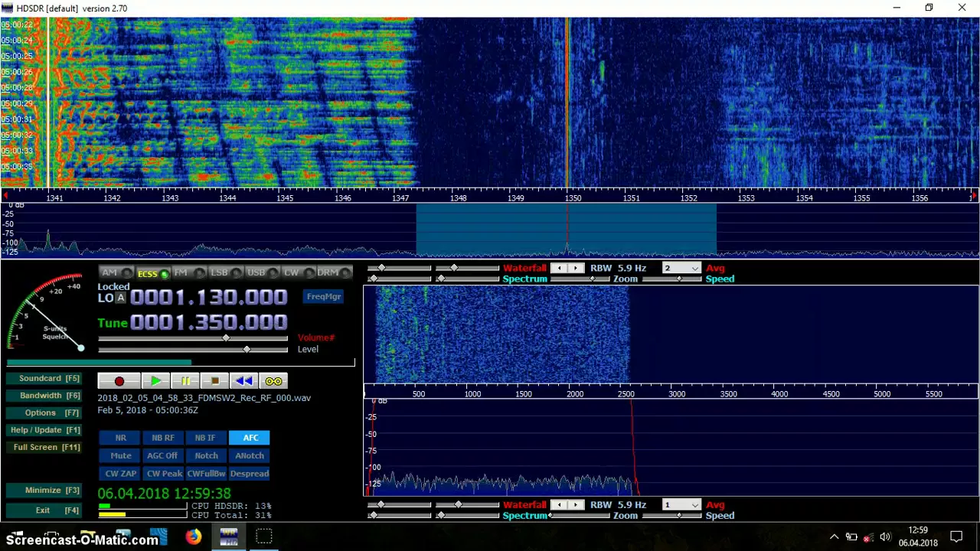This screenshot has width=980, height=551.
Task: Enable the Notch filter
Action: pos(205,455)
